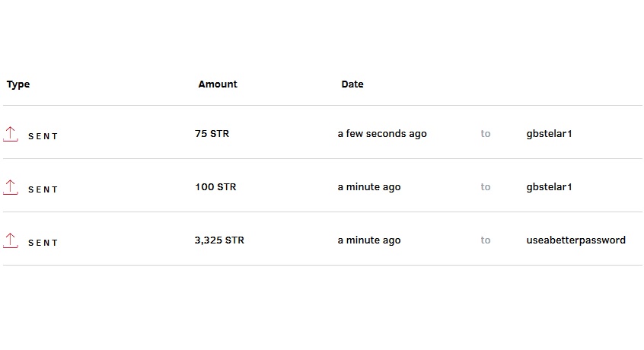Click the SENT label in the 3,325 STR row
The width and height of the screenshot is (644, 350).
pyautogui.click(x=43, y=243)
